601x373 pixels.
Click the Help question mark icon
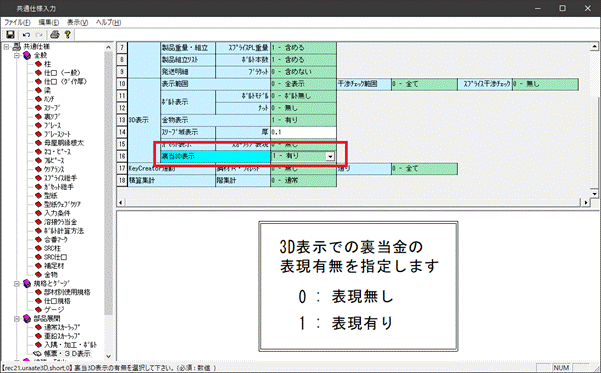tap(67, 35)
